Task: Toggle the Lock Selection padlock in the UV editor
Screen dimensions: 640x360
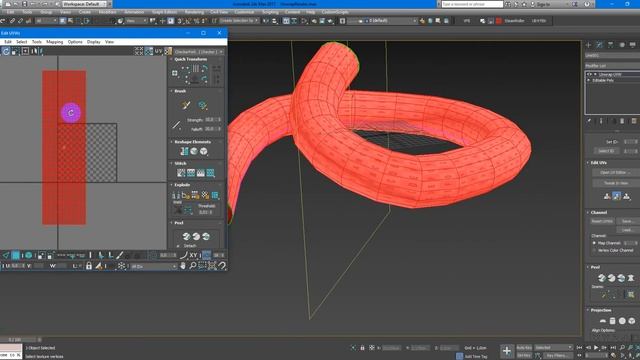Action: 89,266
